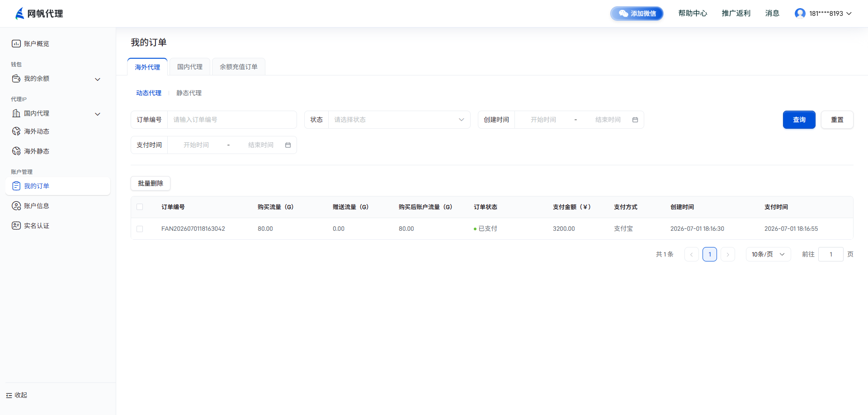The image size is (868, 415).
Task: Select the 动态代理 sub-tab
Action: [x=149, y=93]
